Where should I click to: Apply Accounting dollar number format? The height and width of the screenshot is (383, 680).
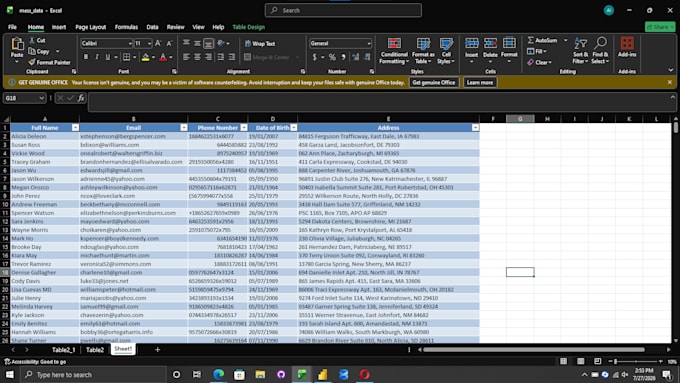point(314,57)
